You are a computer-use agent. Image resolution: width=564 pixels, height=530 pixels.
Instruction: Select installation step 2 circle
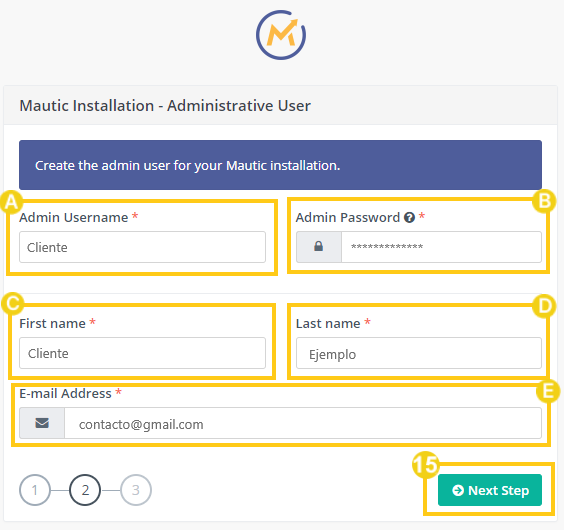(85, 490)
